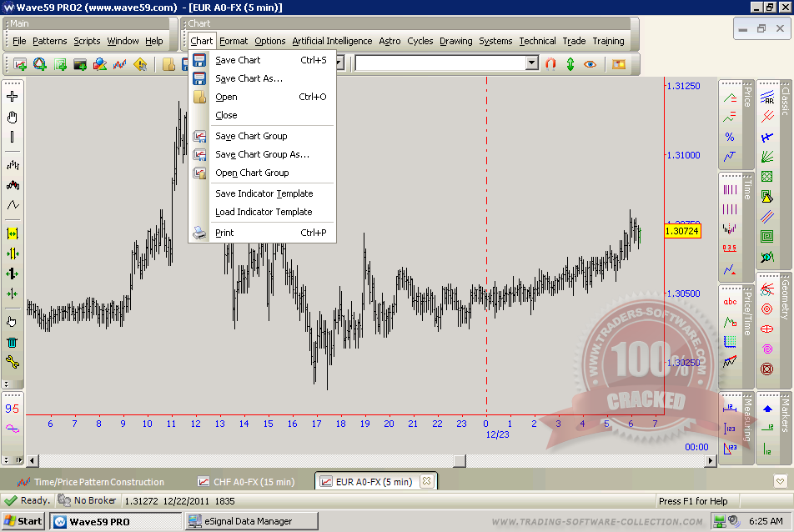This screenshot has width=794, height=532.
Task: Click the green vertical double-arrow icon
Action: 570,63
